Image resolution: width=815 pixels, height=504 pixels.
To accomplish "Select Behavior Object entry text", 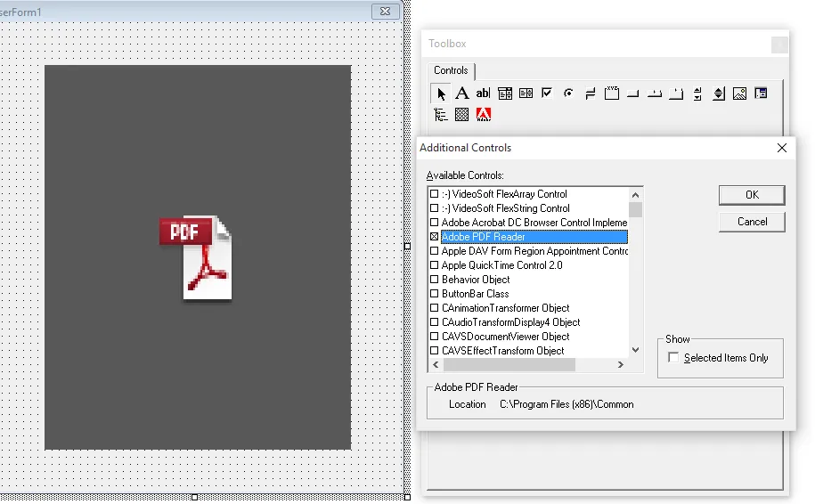I will pos(476,280).
